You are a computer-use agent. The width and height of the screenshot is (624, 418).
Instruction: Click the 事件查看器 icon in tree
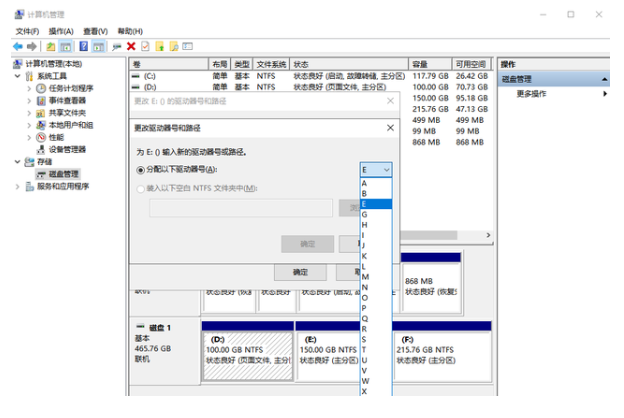click(x=41, y=101)
